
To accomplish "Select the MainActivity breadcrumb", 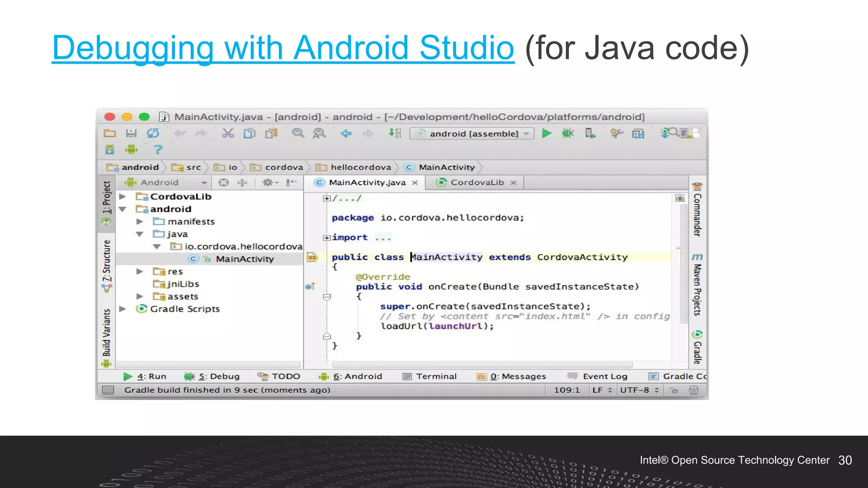I will pyautogui.click(x=440, y=167).
